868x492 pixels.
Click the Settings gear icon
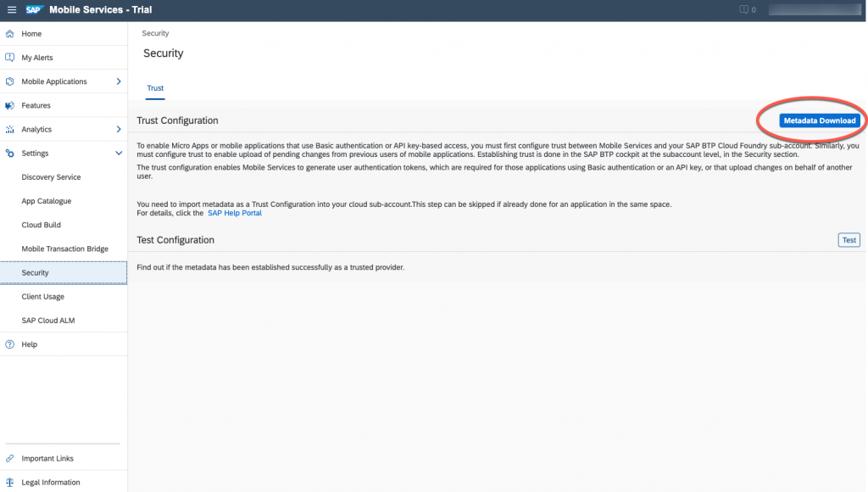coord(10,153)
